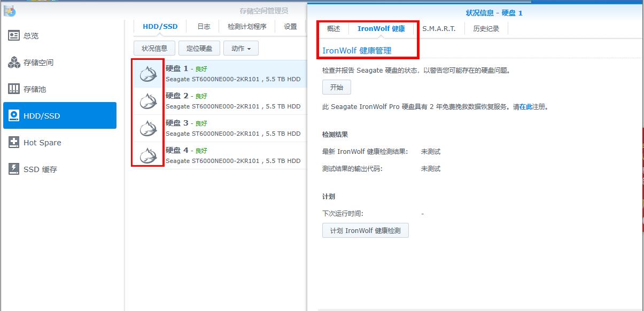Click 计划 IronWolf 健康检测 button
This screenshot has width=644, height=311.
click(365, 230)
